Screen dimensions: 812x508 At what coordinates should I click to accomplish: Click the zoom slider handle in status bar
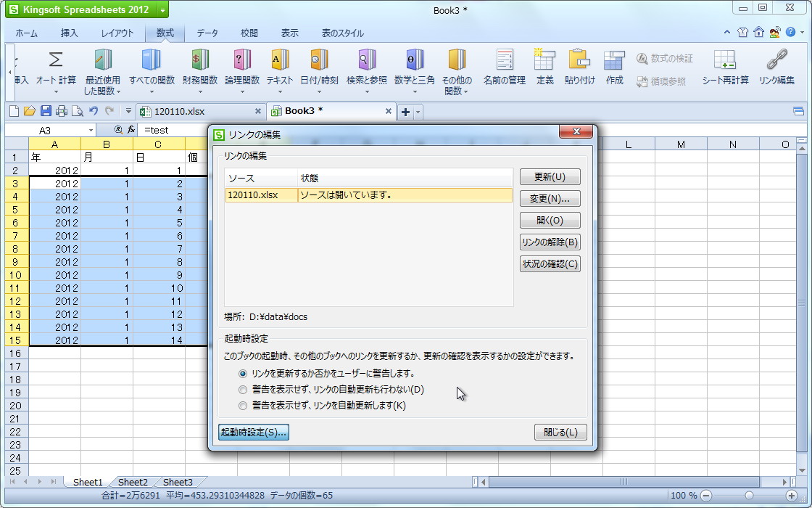748,496
